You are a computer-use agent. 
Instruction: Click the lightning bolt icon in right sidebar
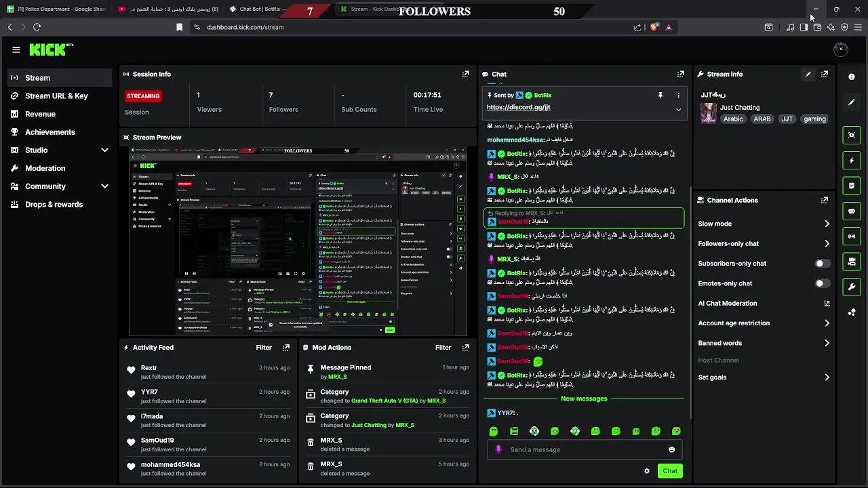tap(852, 161)
